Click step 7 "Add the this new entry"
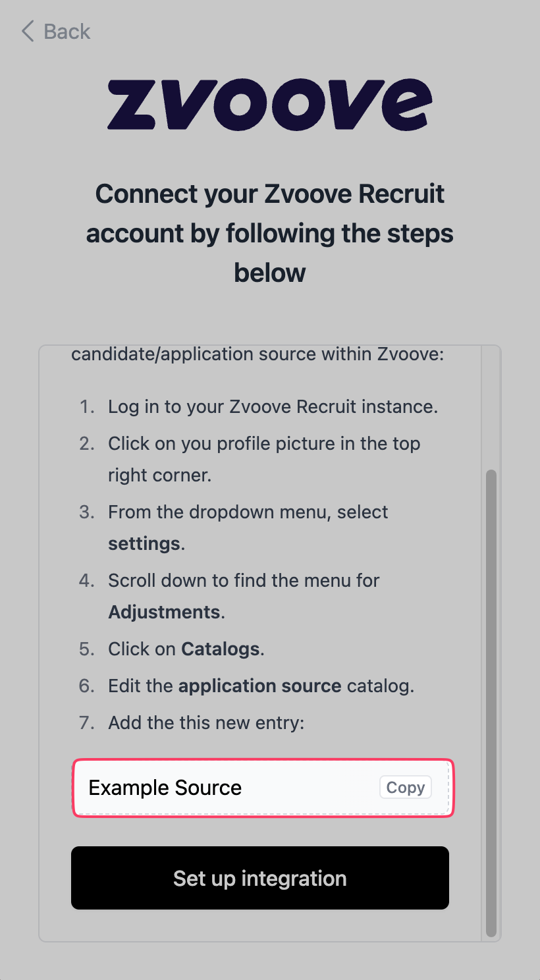 [x=206, y=722]
